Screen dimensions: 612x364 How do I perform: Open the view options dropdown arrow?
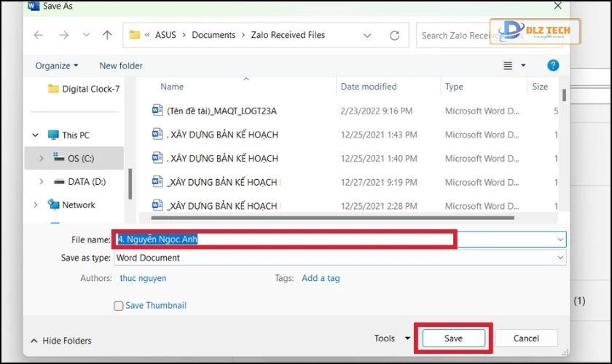point(523,66)
